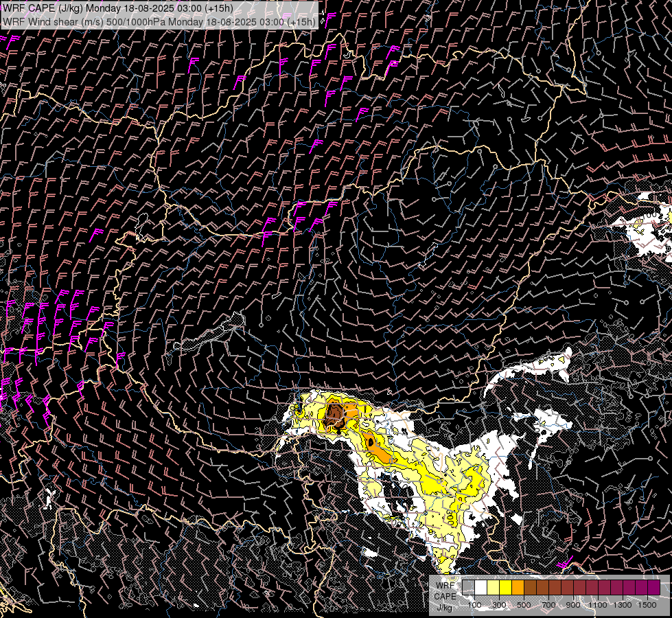Click the 1500 legend label

[x=647, y=605]
